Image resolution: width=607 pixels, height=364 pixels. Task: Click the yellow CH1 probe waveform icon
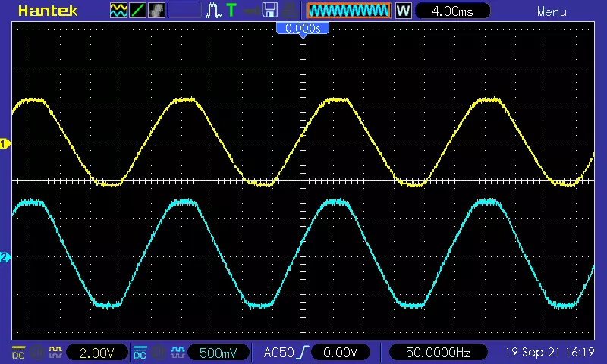[x=55, y=353]
